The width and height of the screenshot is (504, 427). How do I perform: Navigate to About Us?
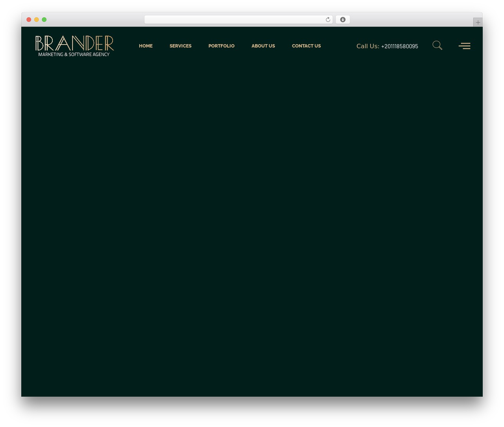(x=263, y=46)
